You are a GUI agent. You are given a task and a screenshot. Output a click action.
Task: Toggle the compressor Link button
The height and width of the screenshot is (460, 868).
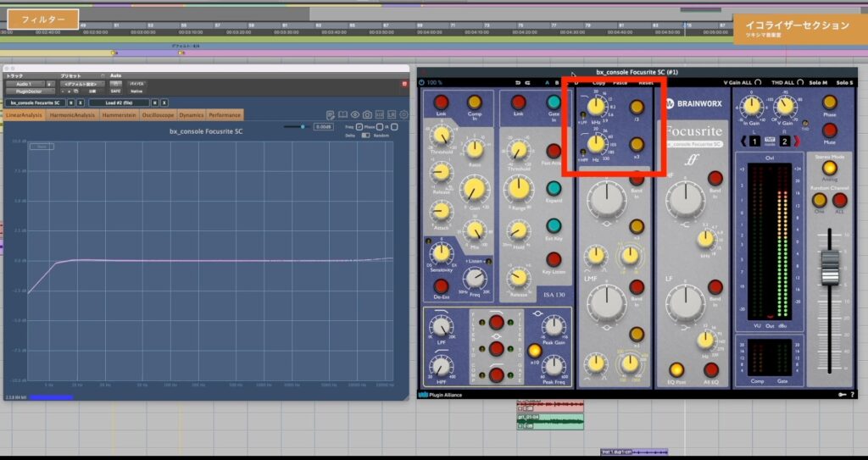point(441,103)
